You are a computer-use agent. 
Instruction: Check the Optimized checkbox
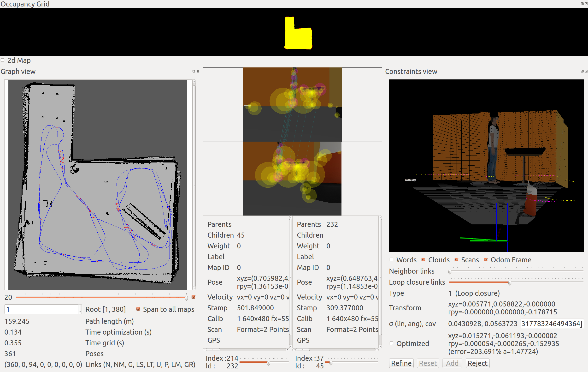(x=391, y=343)
